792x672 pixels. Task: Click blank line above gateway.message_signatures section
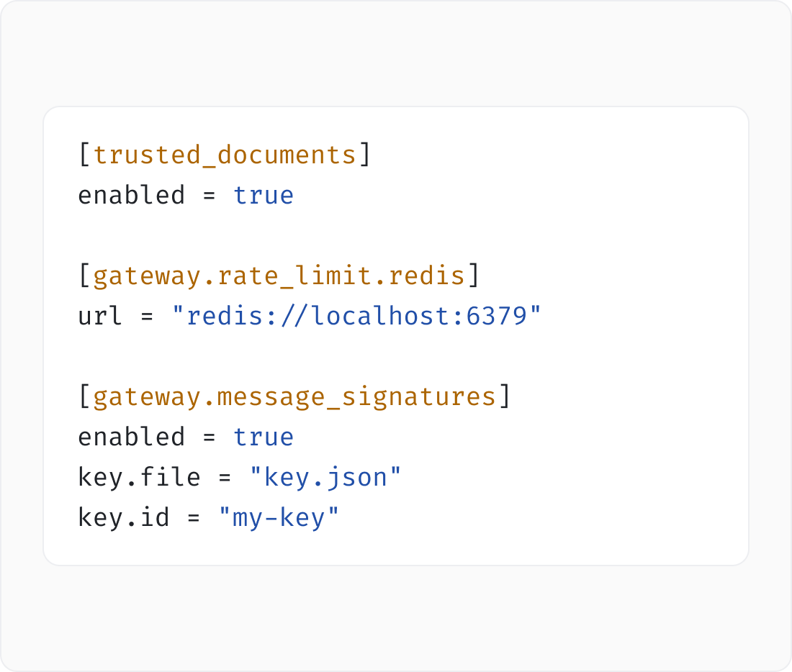tap(395, 356)
